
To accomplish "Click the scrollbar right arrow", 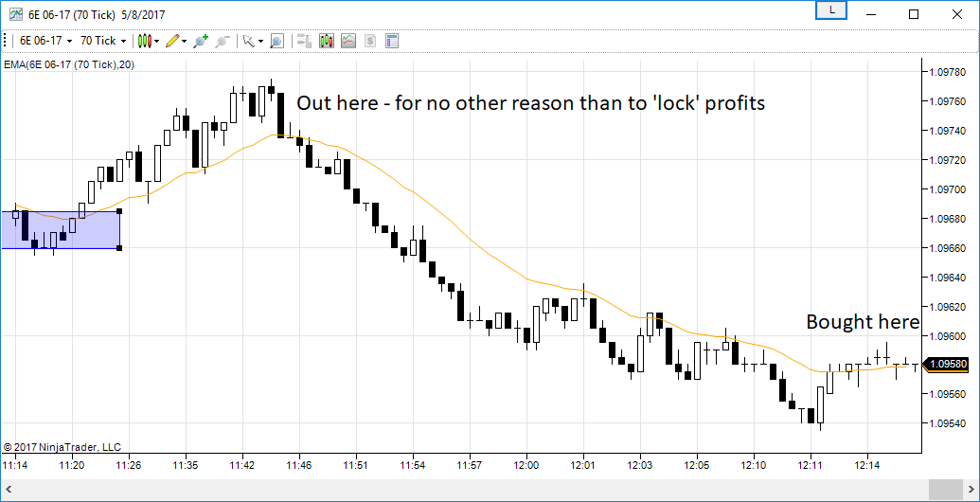I will coord(972,488).
